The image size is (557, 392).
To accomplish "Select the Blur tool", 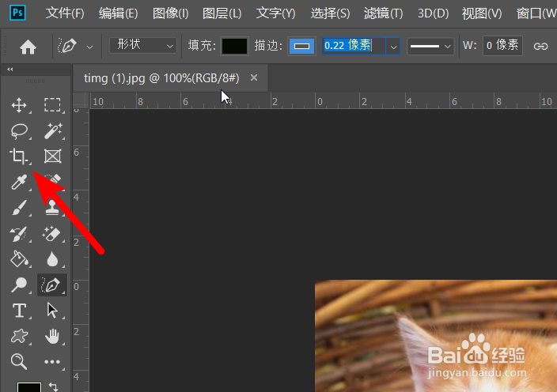I will click(52, 259).
